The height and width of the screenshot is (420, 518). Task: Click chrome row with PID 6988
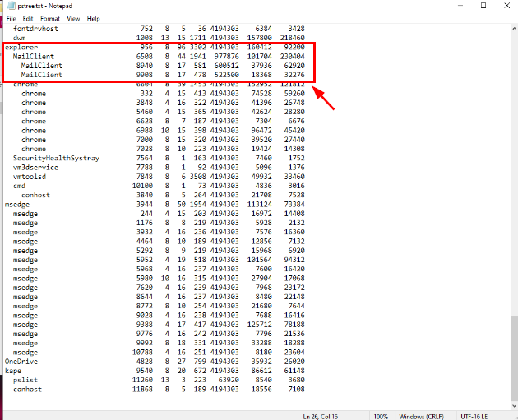click(x=163, y=131)
